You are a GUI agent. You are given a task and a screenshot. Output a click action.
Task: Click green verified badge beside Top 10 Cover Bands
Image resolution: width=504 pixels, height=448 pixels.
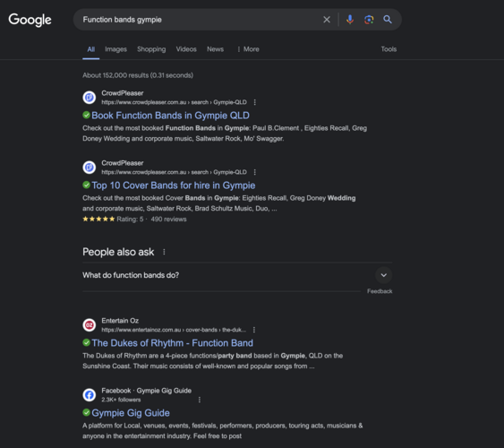[x=86, y=185]
